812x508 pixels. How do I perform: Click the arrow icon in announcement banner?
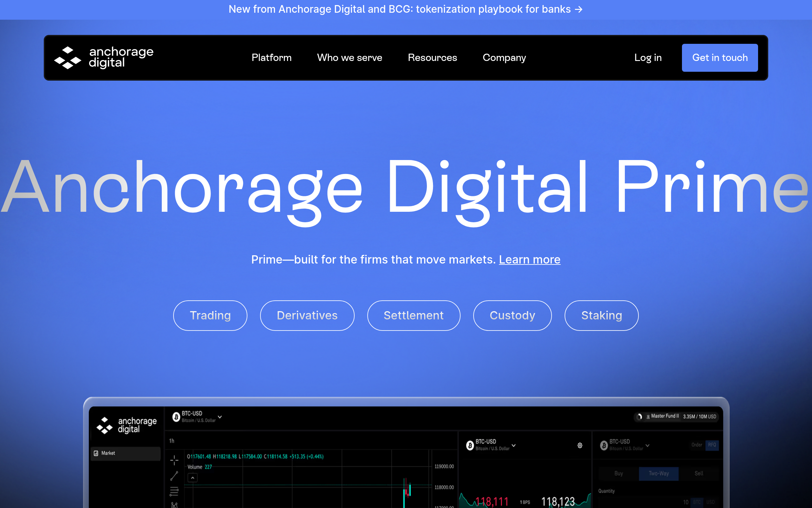pos(579,10)
